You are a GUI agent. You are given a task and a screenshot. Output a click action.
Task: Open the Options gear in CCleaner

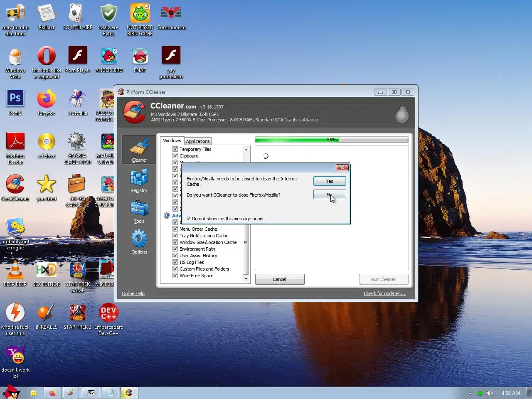point(139,242)
